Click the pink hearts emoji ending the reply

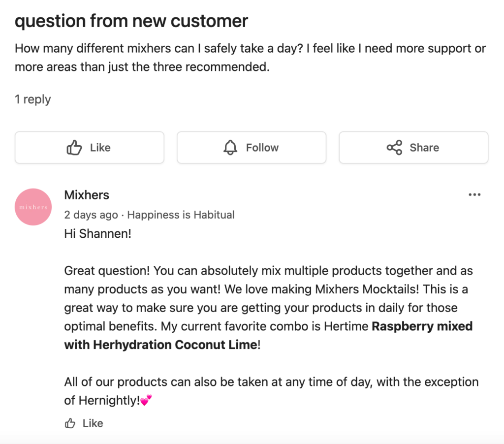click(147, 400)
